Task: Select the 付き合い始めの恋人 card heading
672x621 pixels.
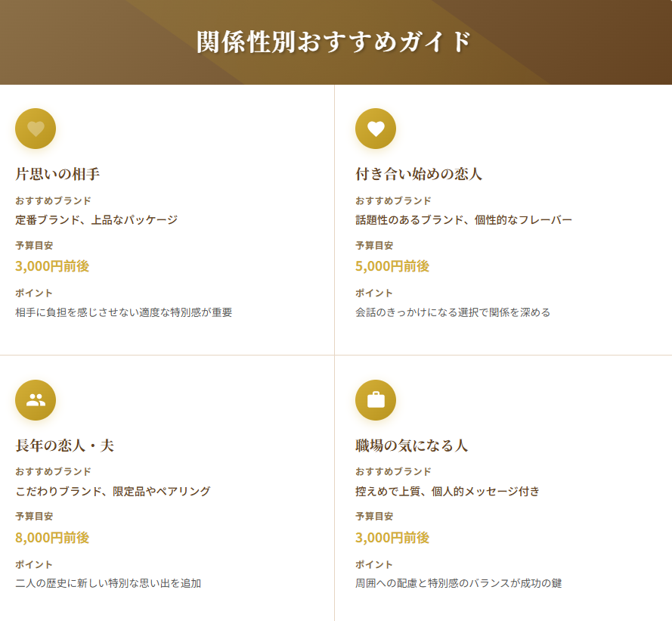Action: (419, 174)
